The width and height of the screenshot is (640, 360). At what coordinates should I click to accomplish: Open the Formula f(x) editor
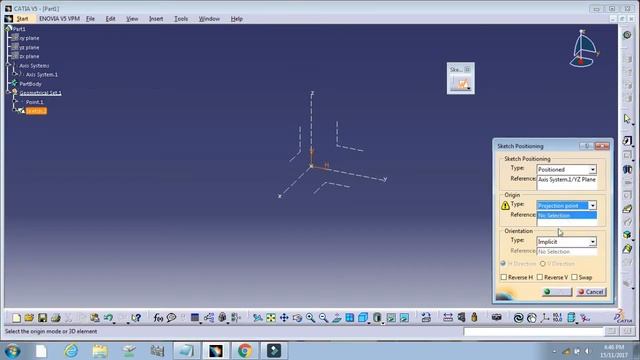pos(158,318)
